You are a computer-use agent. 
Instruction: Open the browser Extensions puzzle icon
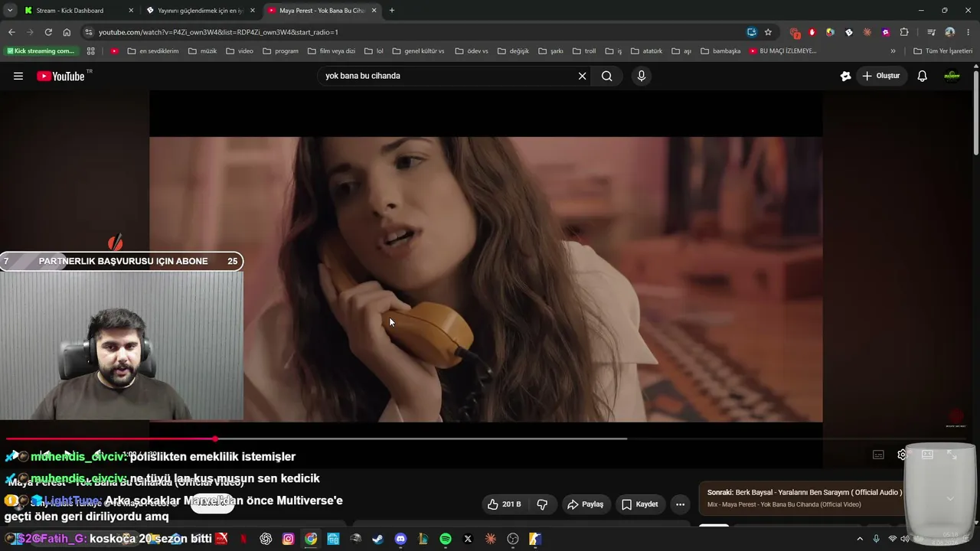(x=904, y=32)
